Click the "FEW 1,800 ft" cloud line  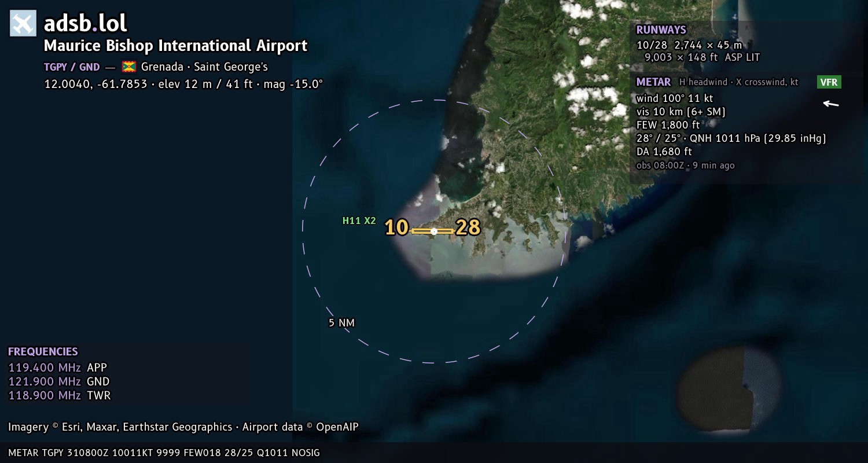click(668, 125)
